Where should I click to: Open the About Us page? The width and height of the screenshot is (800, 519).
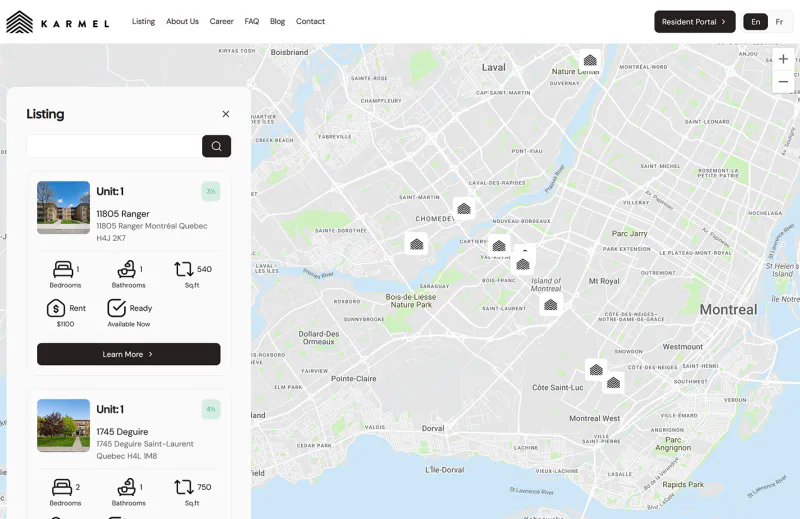click(182, 21)
